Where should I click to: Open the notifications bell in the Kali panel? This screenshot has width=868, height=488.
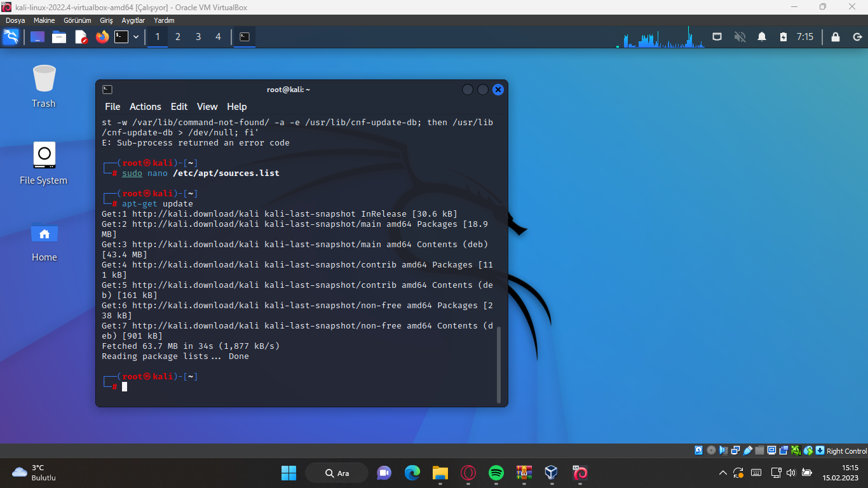pos(762,37)
